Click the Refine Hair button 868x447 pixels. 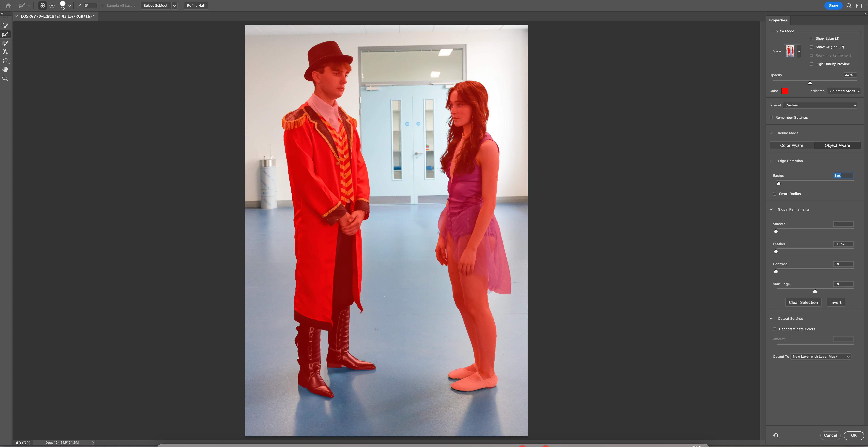pyautogui.click(x=196, y=6)
